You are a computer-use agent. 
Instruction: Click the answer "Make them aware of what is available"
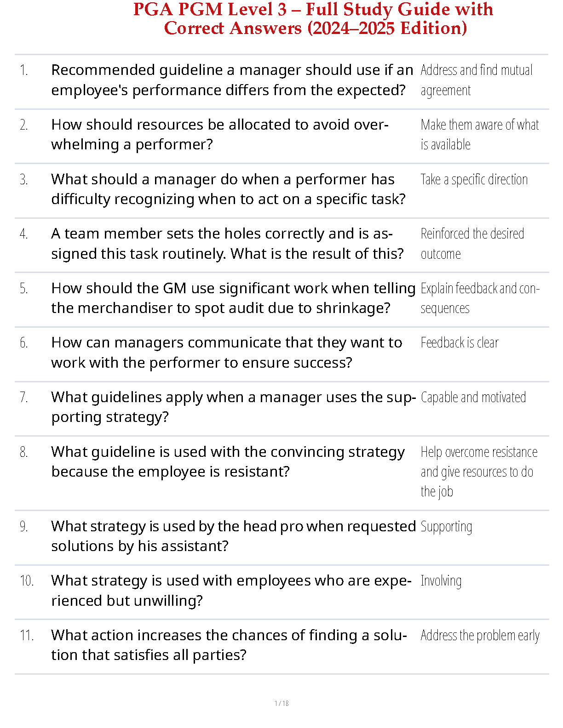click(479, 134)
